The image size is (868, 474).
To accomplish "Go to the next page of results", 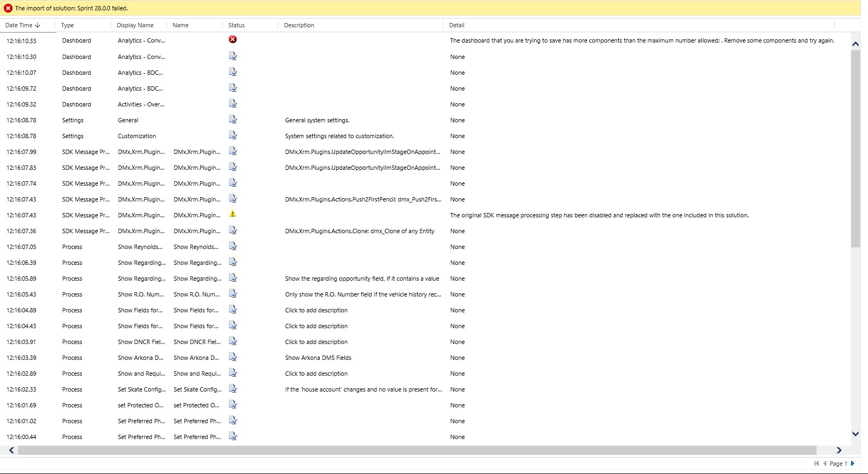I will pos(853,464).
